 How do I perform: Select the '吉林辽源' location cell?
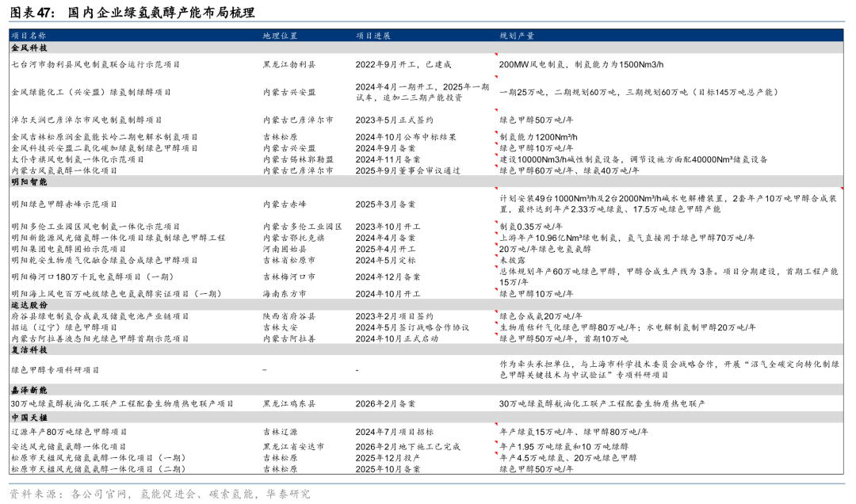(x=280, y=432)
